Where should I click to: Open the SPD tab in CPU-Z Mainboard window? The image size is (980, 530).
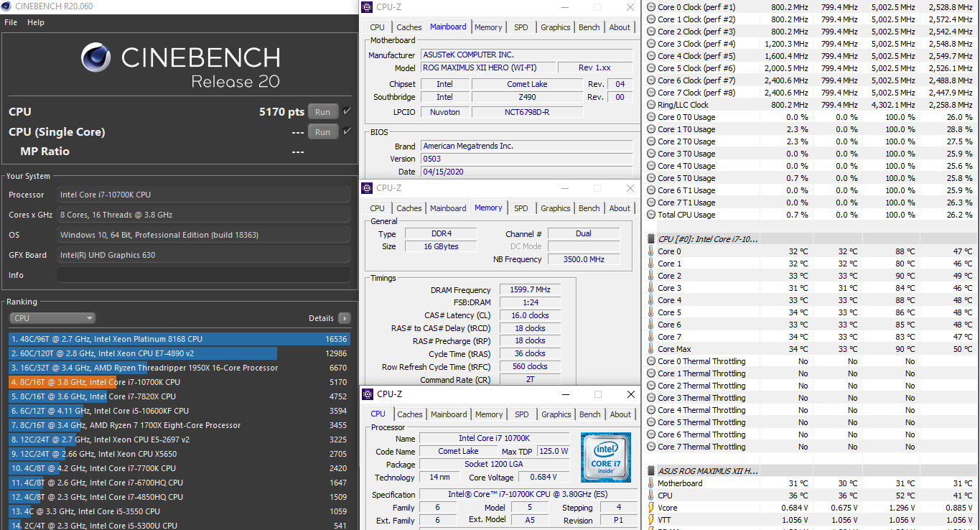pyautogui.click(x=521, y=27)
